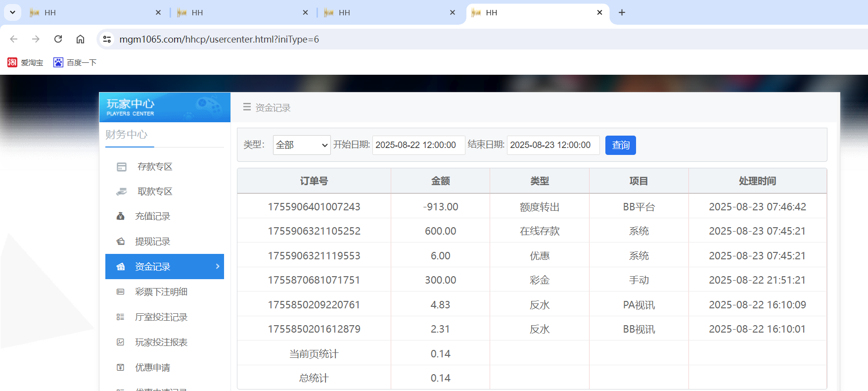The height and width of the screenshot is (391, 868).
Task: Open the 类型 dropdown showing 全部
Action: tap(301, 145)
